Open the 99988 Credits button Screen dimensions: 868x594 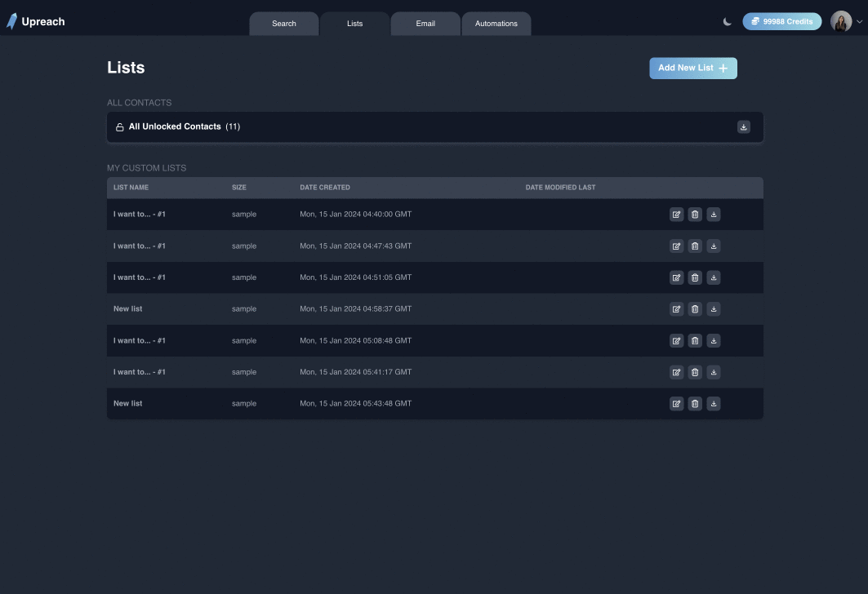click(781, 21)
